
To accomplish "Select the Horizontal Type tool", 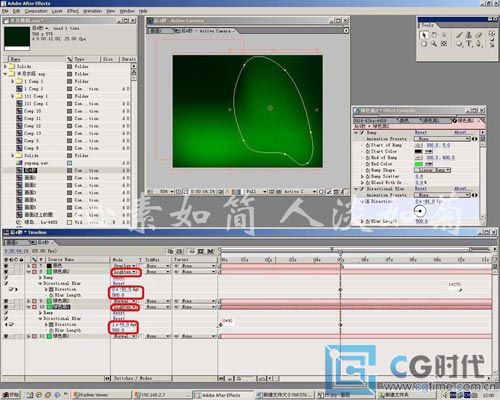I will pyautogui.click(x=469, y=43).
